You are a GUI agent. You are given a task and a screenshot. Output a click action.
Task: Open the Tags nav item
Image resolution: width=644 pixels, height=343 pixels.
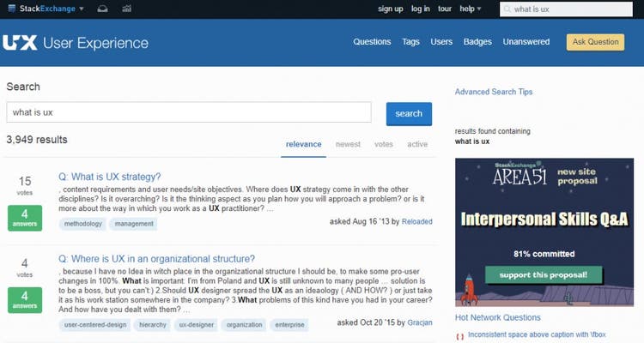pos(410,42)
